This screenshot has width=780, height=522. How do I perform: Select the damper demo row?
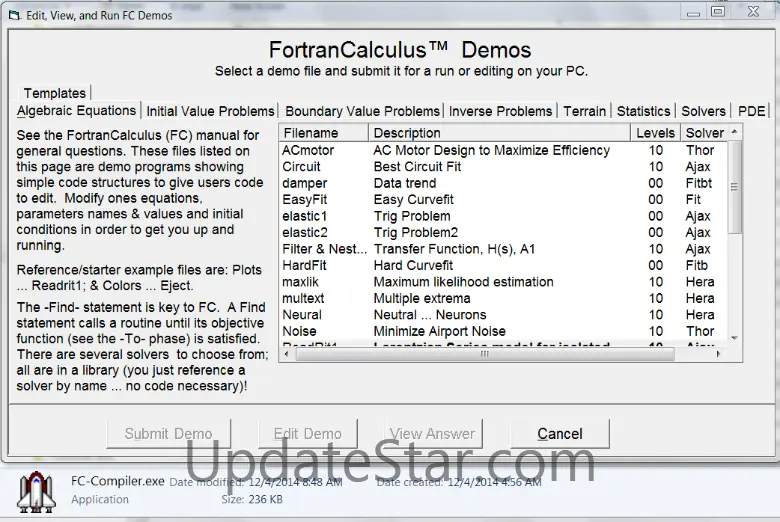(503, 183)
